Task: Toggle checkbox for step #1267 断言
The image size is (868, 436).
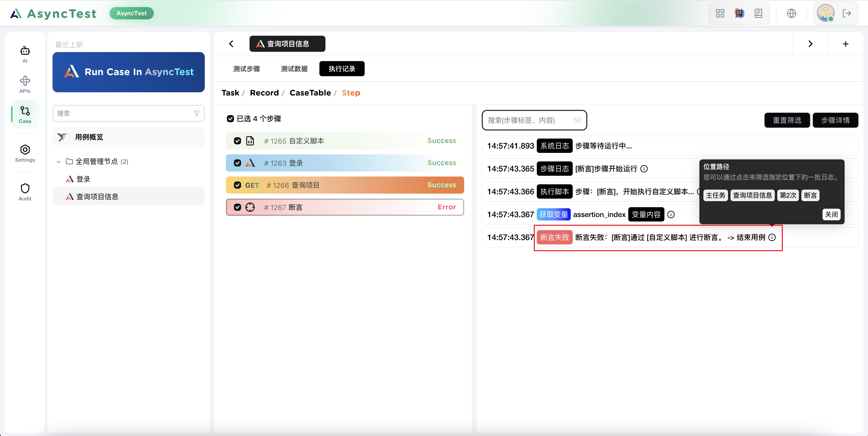Action: pos(237,207)
